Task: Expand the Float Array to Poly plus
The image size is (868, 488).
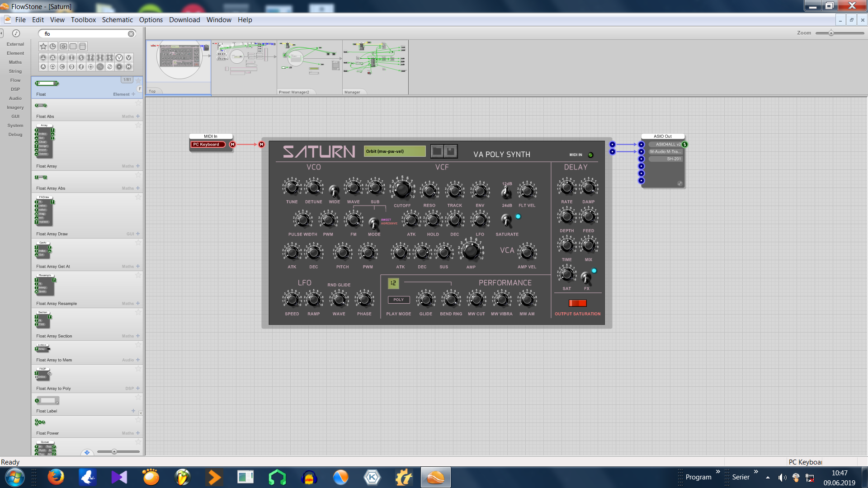Action: tap(138, 388)
